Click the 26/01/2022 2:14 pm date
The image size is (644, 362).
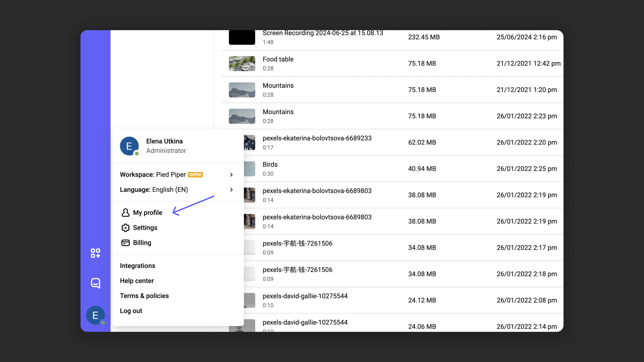coord(526,326)
